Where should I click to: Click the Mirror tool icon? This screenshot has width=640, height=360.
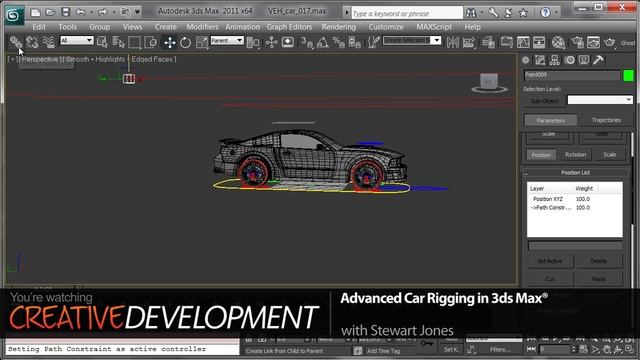point(453,42)
